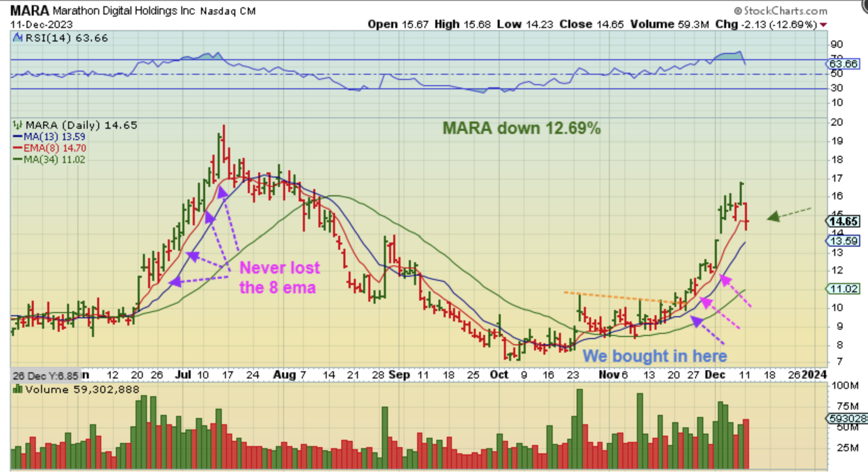Click the 2024 label on the date axis
868x472 pixels.
point(814,375)
